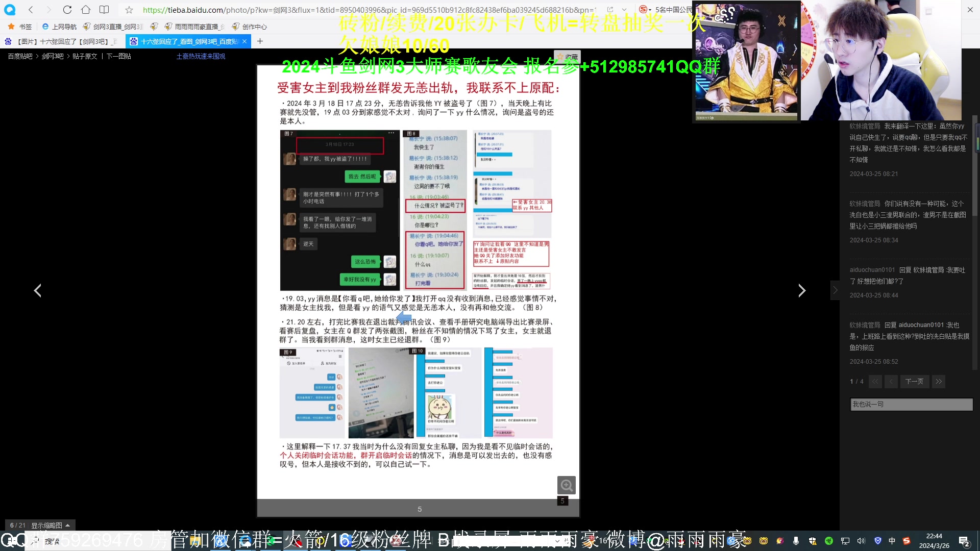
Task: Open the Sogou input method tray icon
Action: [x=906, y=541]
